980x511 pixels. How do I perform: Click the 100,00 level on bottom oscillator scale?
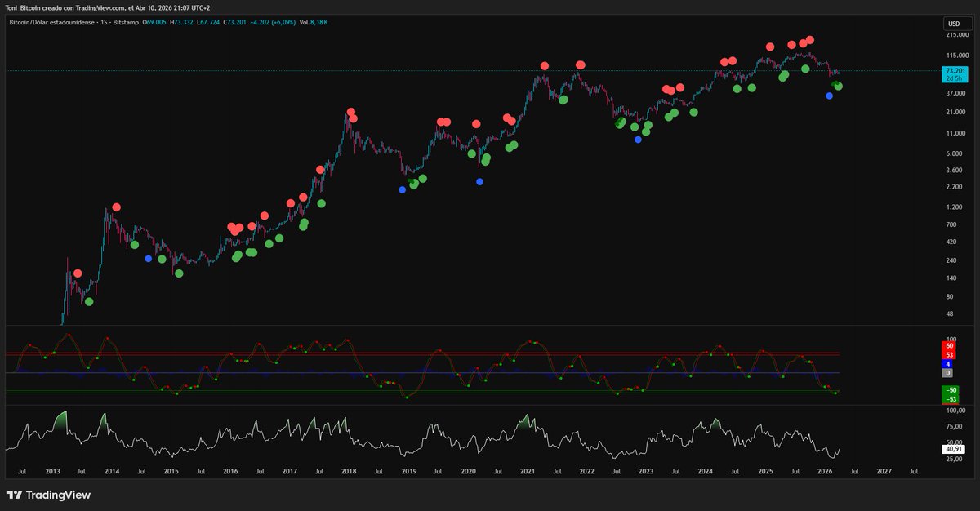pos(955,411)
